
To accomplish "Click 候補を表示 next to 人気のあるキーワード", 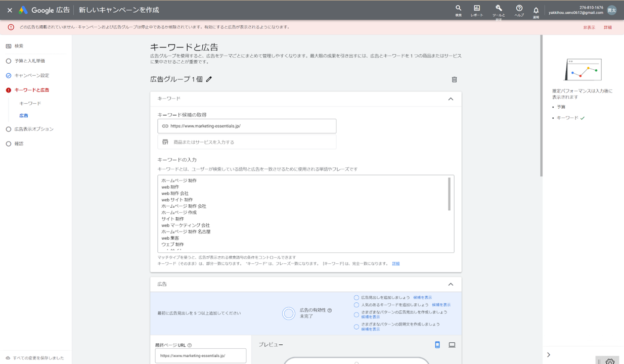I will point(441,305).
